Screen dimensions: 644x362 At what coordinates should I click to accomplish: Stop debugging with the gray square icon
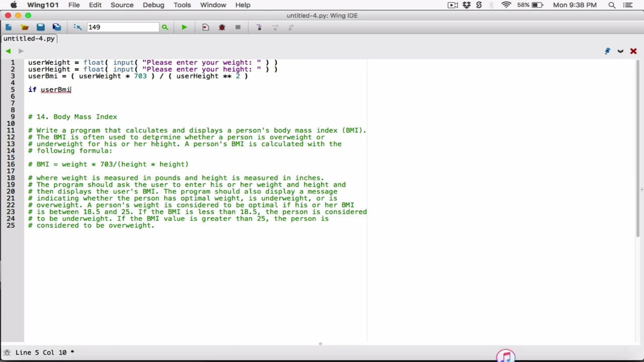coord(238,27)
